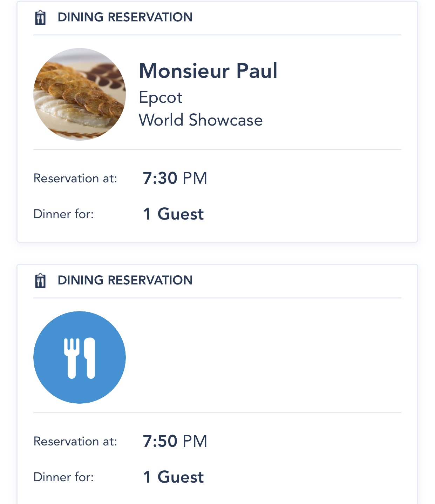This screenshot has height=504, width=435.
Task: Tap the World Showcase location text
Action: tap(200, 120)
